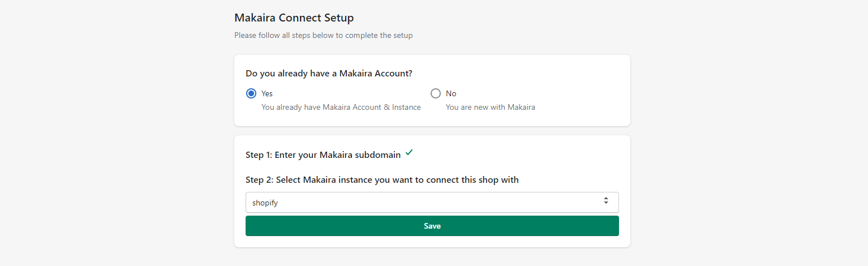Click the "shopify" value in the select field

pyautogui.click(x=265, y=203)
